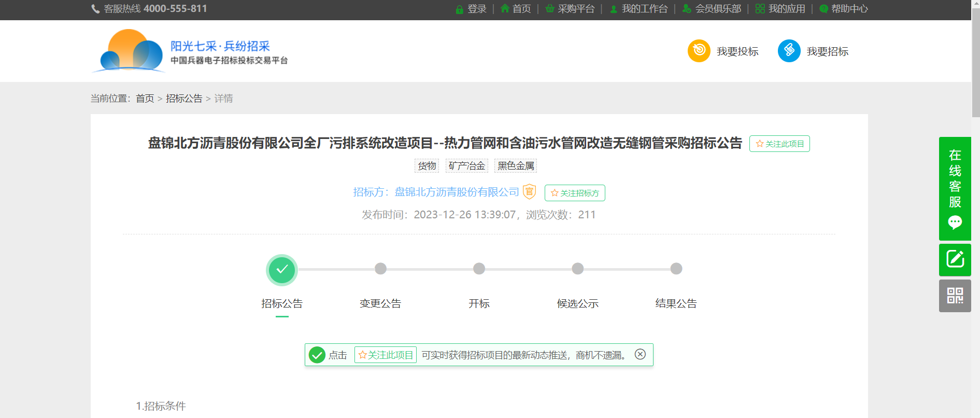Click the 关注招标方 button
This screenshot has width=980, height=418.
click(x=575, y=193)
